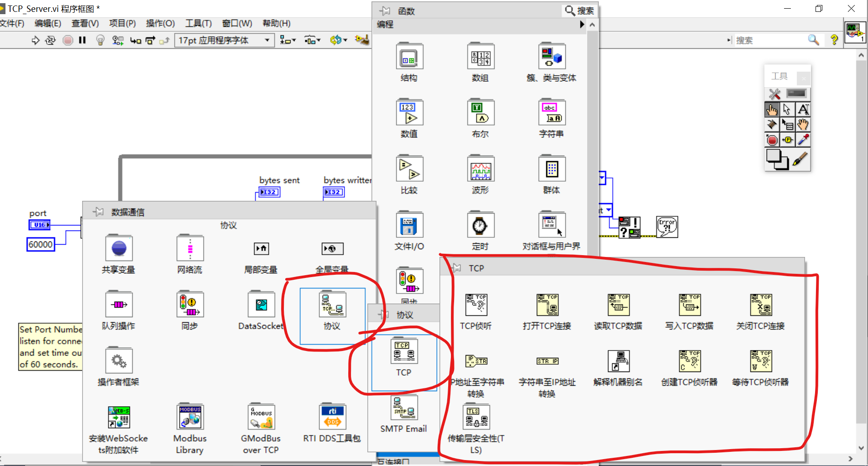The image size is (868, 466).
Task: Click the Run arrow button
Action: click(35, 41)
